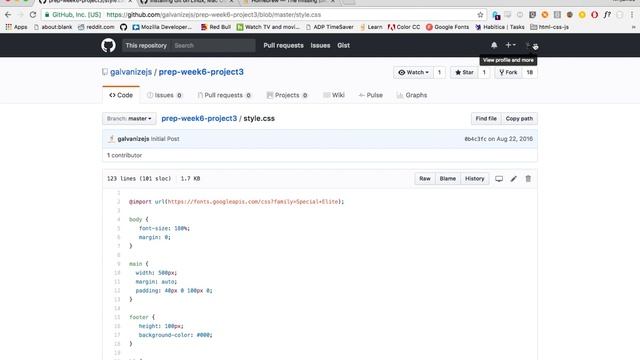Open Issues in top navigation
This screenshot has height=360, width=640.
point(320,45)
